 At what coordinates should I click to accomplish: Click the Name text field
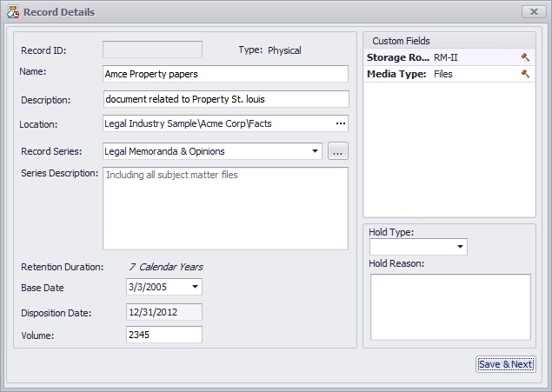click(224, 74)
